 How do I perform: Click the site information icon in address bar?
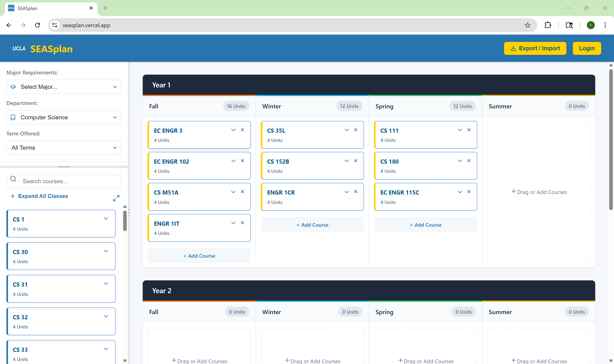pos(55,25)
